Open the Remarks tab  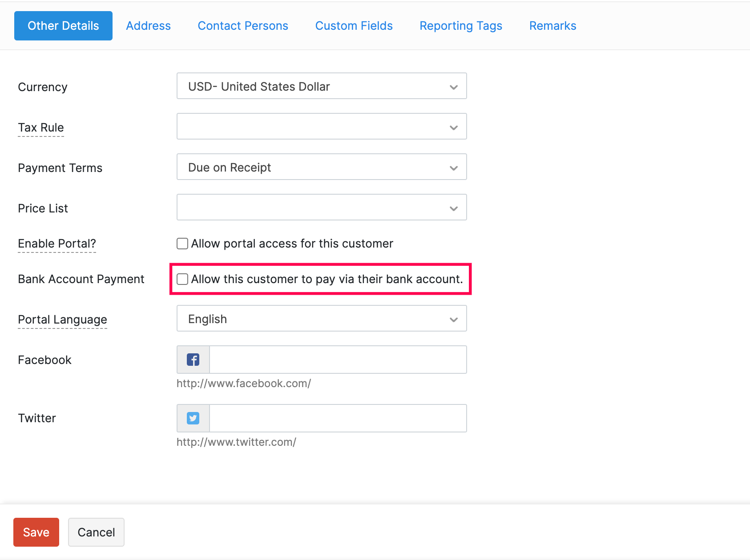[x=552, y=26]
